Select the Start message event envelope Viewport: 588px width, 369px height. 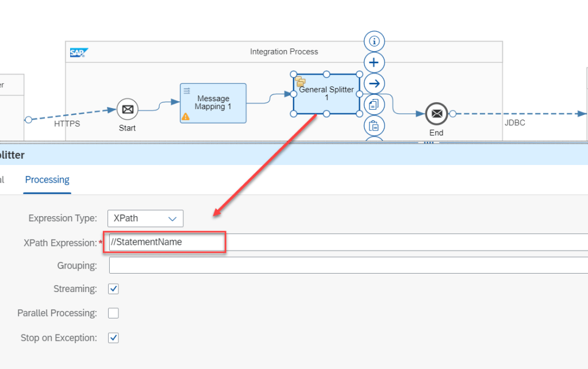(x=128, y=109)
